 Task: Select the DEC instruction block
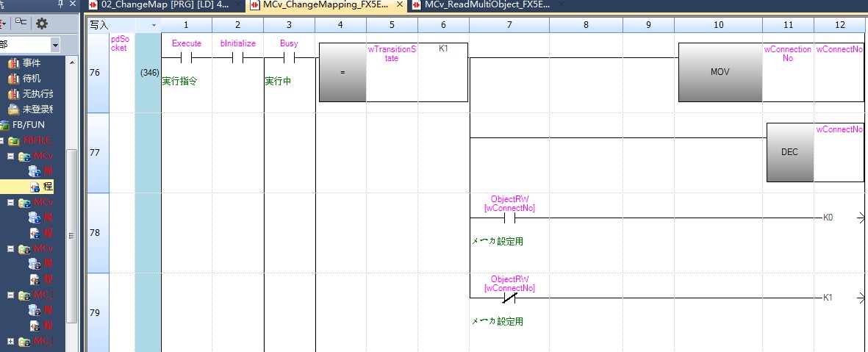[791, 153]
